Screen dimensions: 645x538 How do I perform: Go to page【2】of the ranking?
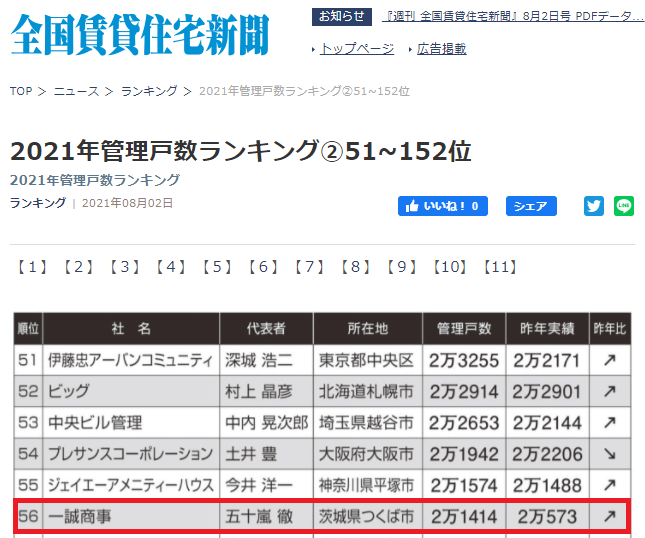[78, 267]
